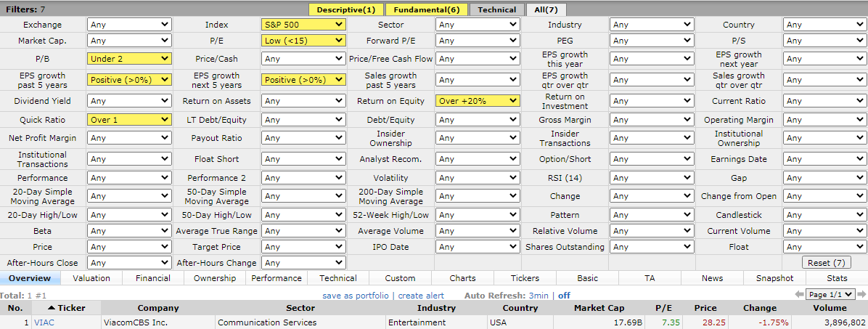Open the Average Volume dropdown

click(x=478, y=231)
